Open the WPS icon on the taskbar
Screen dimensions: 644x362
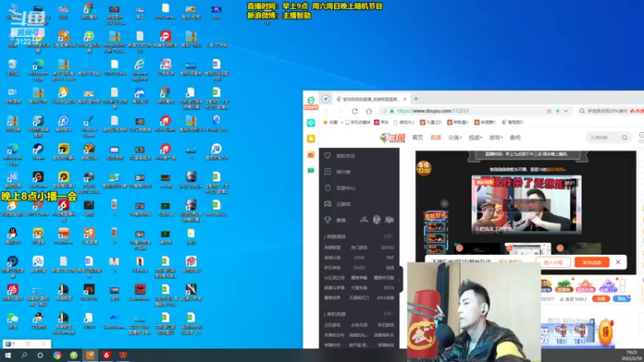coord(123,356)
